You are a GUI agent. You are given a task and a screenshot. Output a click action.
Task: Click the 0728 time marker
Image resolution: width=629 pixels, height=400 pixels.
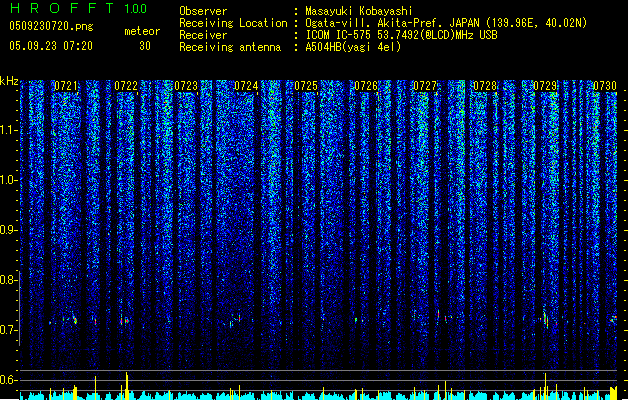click(485, 86)
